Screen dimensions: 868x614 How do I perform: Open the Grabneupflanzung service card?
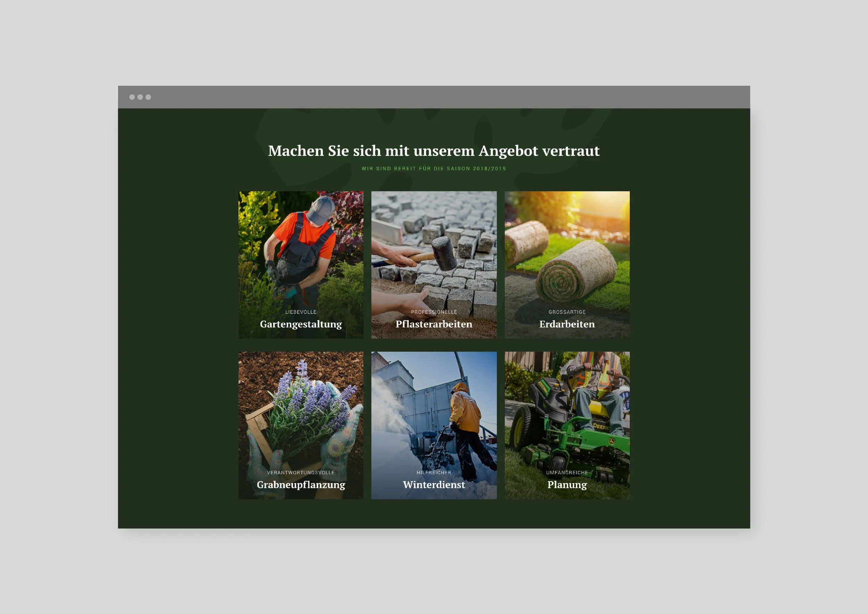point(301,425)
